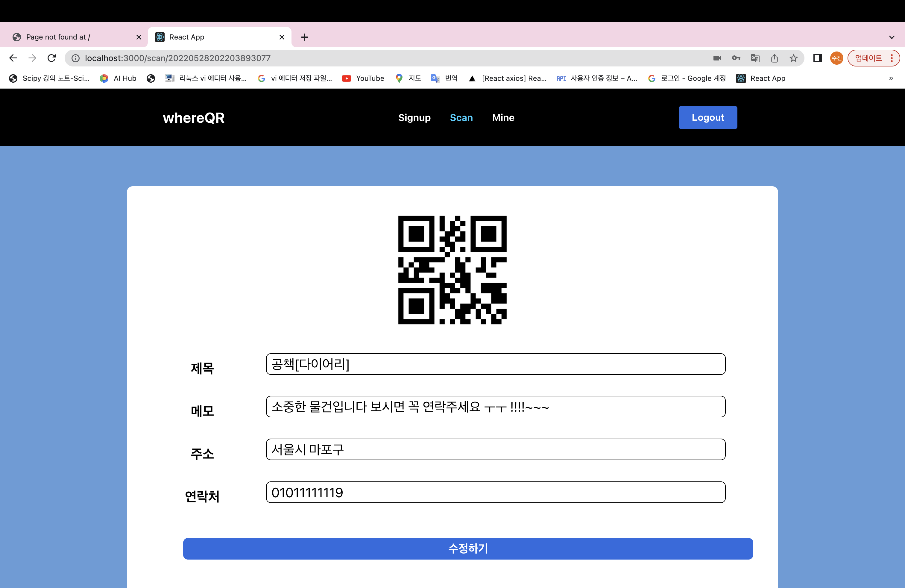Open the share page icon
Screen dimensions: 905x588
(x=774, y=58)
